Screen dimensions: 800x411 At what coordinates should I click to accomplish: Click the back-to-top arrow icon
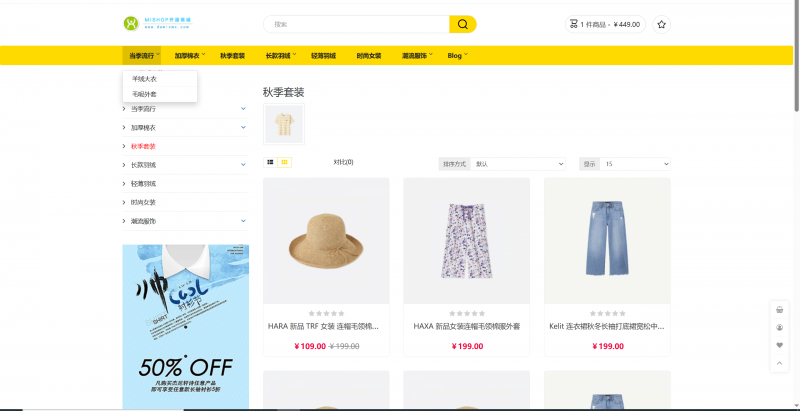pyautogui.click(x=780, y=363)
